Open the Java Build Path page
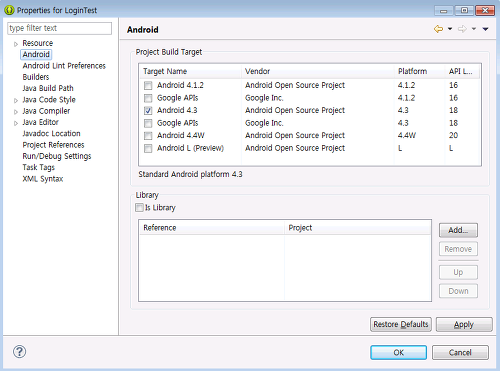Image resolution: width=500 pixels, height=371 pixels. [x=48, y=88]
